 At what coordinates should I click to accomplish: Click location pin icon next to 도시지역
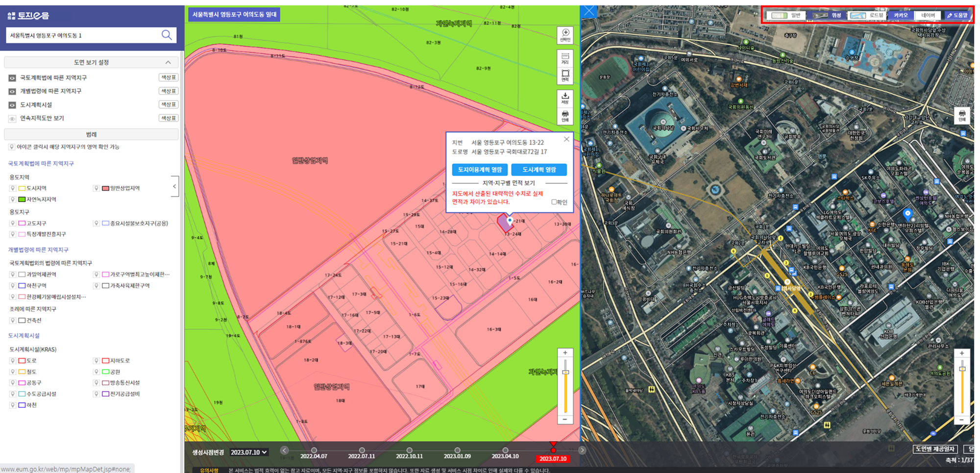pos(12,188)
